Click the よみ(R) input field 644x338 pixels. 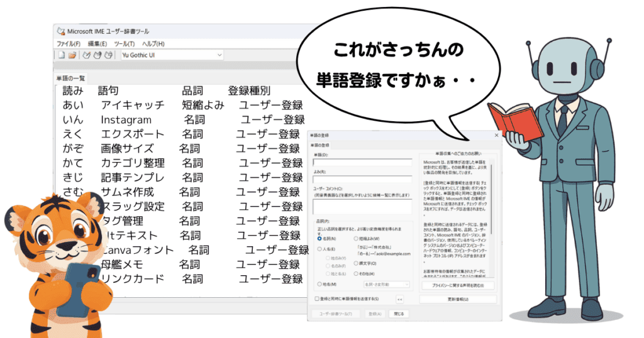(x=362, y=179)
